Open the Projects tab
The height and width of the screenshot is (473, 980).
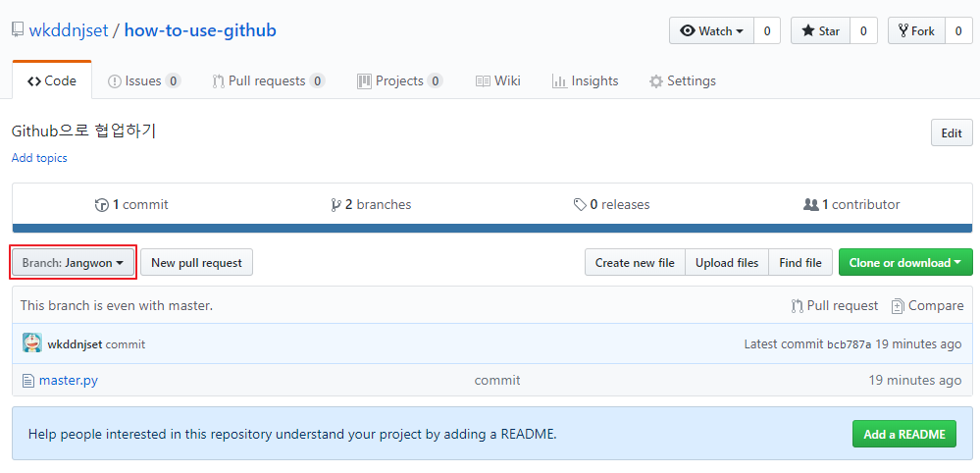coord(400,80)
